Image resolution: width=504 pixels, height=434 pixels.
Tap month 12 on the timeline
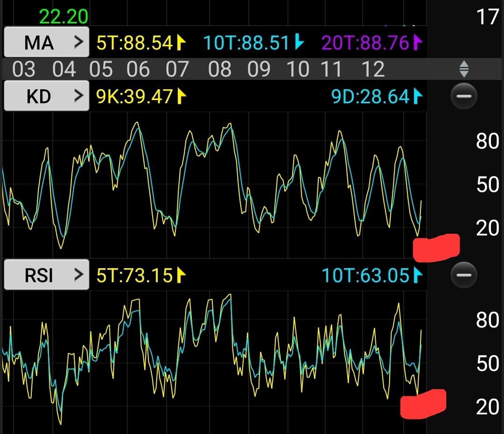tap(373, 69)
